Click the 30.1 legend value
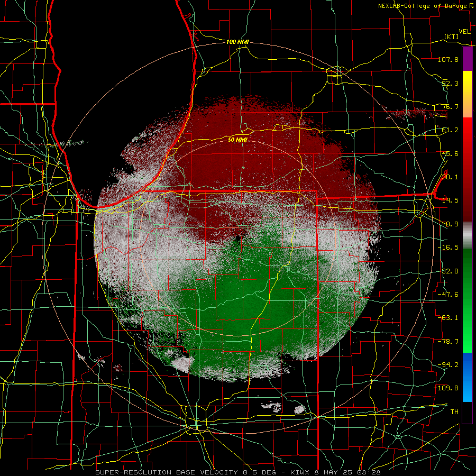Screen dimensions: 476x476 coord(450,177)
